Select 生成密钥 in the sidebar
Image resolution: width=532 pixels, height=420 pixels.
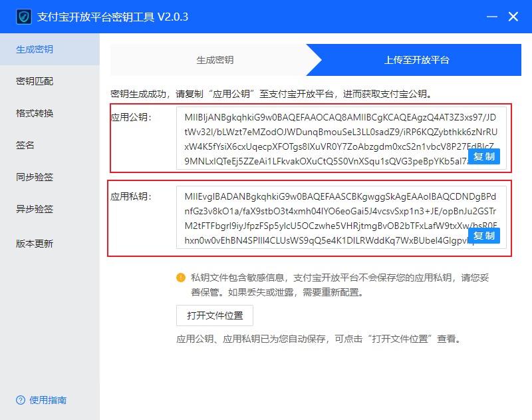[50, 49]
